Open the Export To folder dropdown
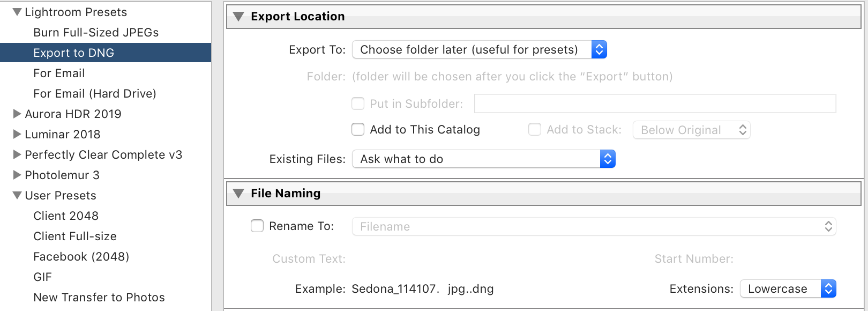 tap(479, 50)
